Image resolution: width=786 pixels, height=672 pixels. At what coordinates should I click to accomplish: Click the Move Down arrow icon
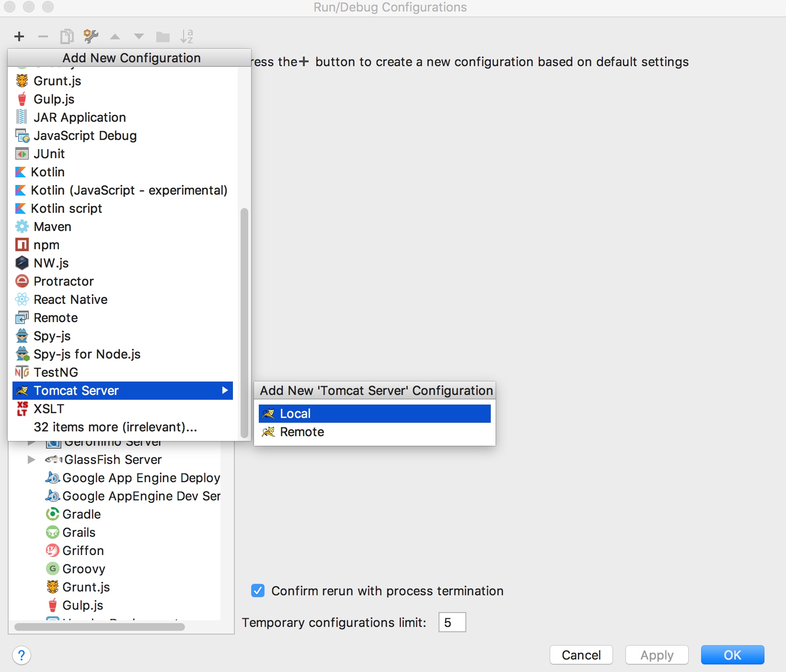(139, 36)
